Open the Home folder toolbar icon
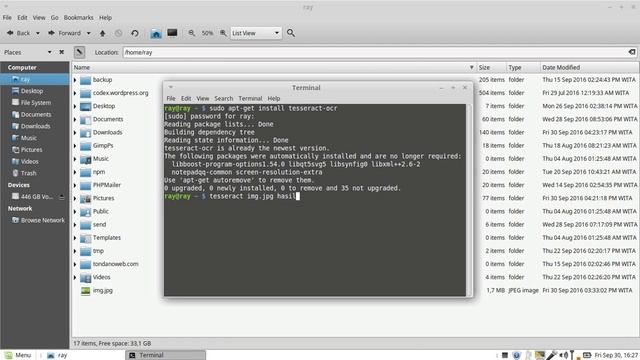The width and height of the screenshot is (640, 360). coord(156,33)
